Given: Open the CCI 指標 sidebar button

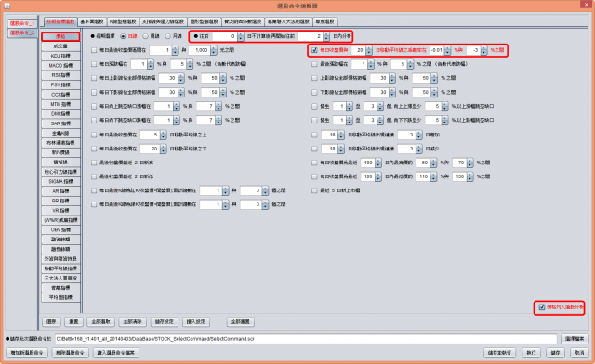Looking at the screenshot, I should [60, 95].
